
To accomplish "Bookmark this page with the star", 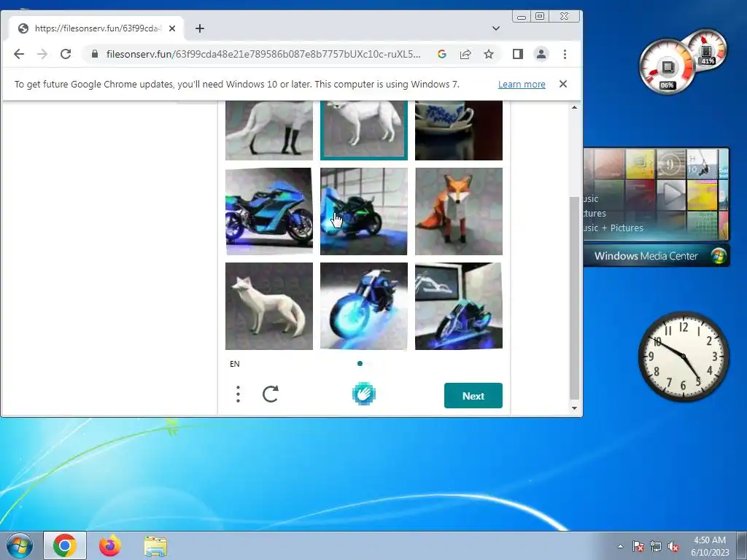I will pyautogui.click(x=489, y=54).
